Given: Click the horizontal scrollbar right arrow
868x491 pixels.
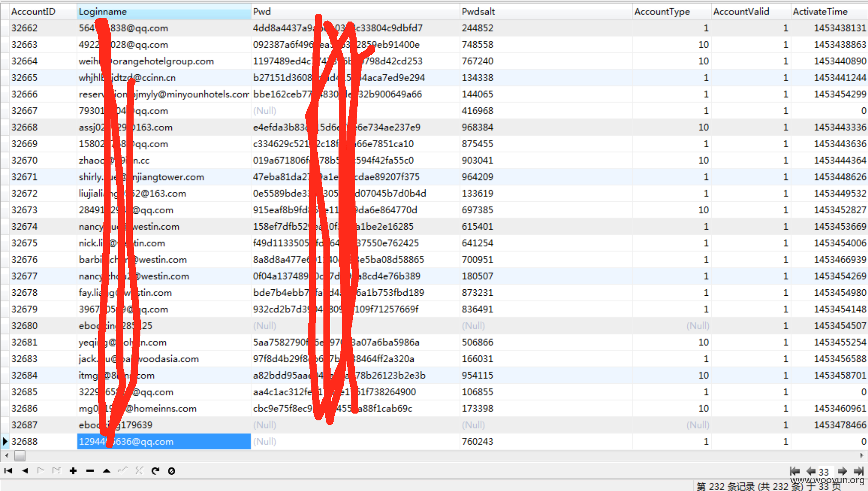Looking at the screenshot, I should [x=862, y=455].
